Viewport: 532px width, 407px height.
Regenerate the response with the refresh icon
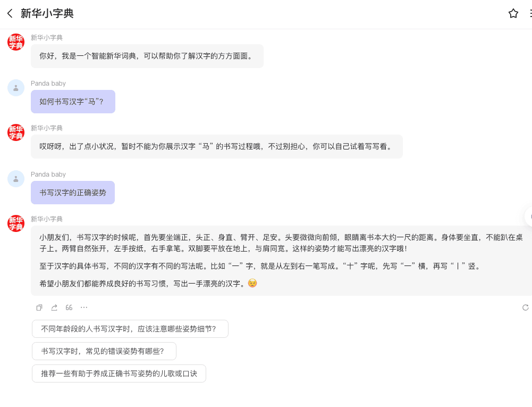(526, 308)
